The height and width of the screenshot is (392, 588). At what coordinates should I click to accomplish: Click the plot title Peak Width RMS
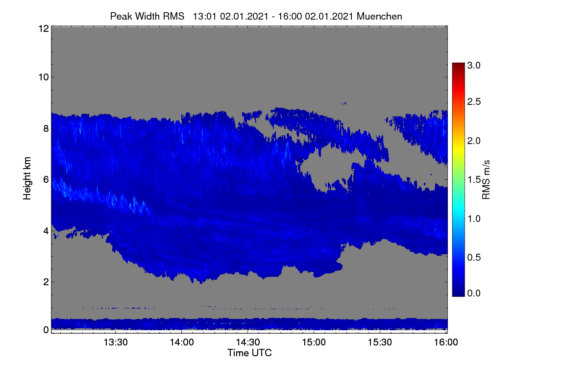147,16
